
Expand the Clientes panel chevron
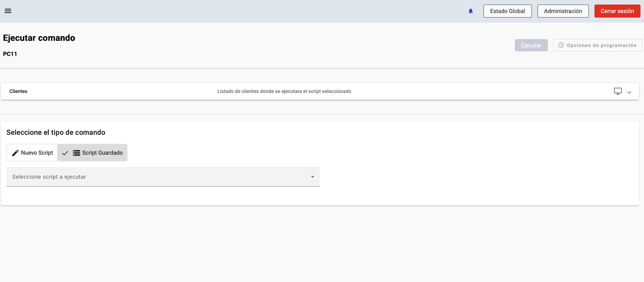pyautogui.click(x=629, y=92)
